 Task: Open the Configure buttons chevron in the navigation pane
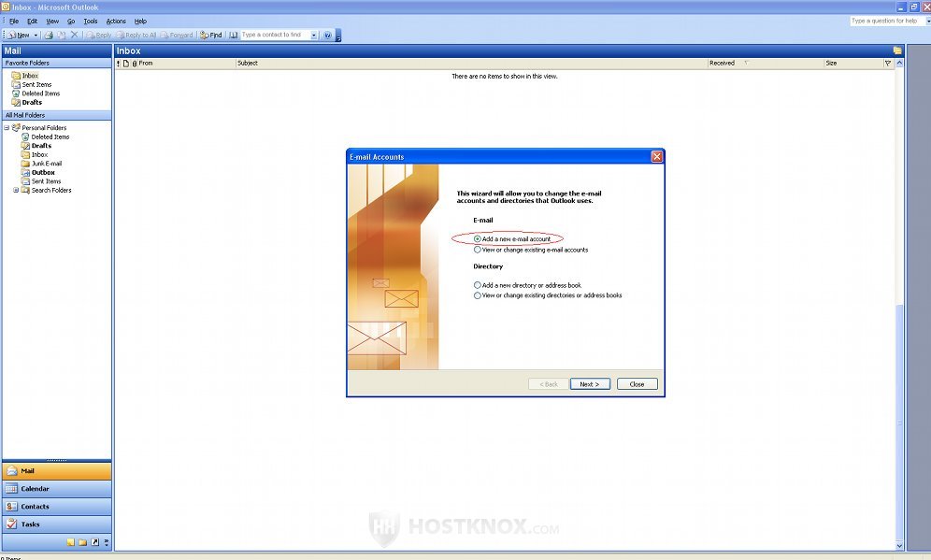(x=107, y=542)
